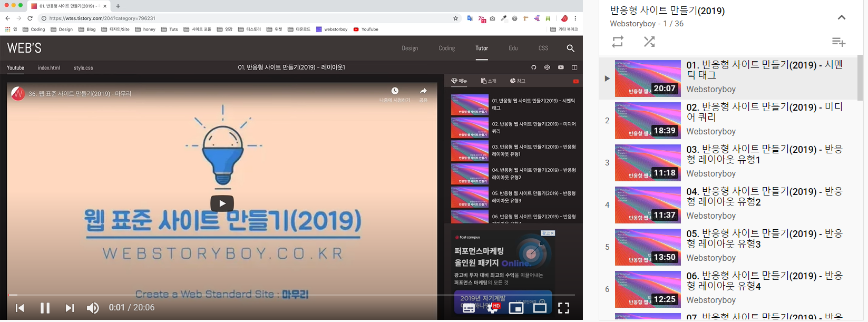
Task: Open playlist video 04 thumbnail 11:37
Action: (x=648, y=205)
